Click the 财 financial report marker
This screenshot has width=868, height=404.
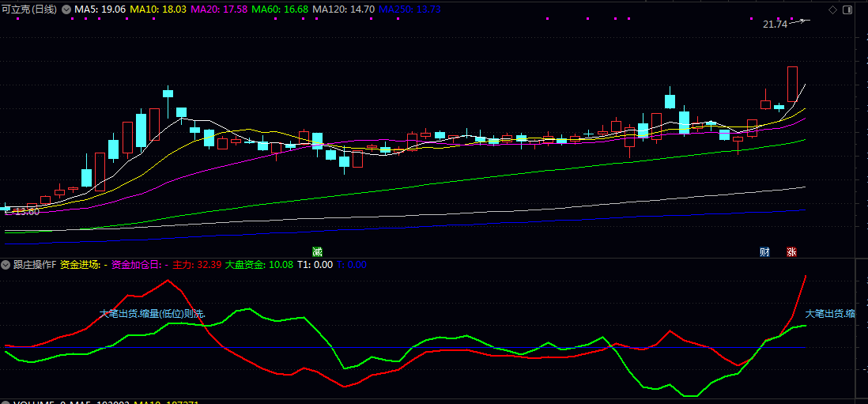764,252
